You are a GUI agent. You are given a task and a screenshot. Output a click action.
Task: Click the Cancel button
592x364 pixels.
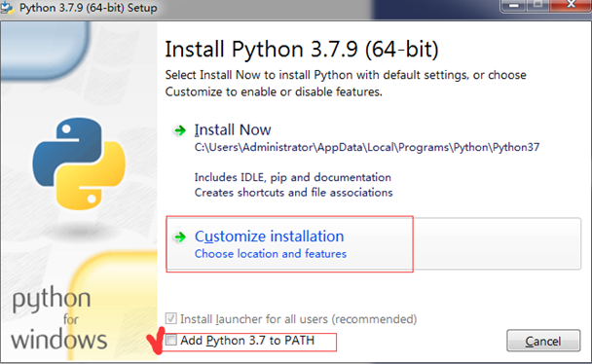click(x=543, y=341)
